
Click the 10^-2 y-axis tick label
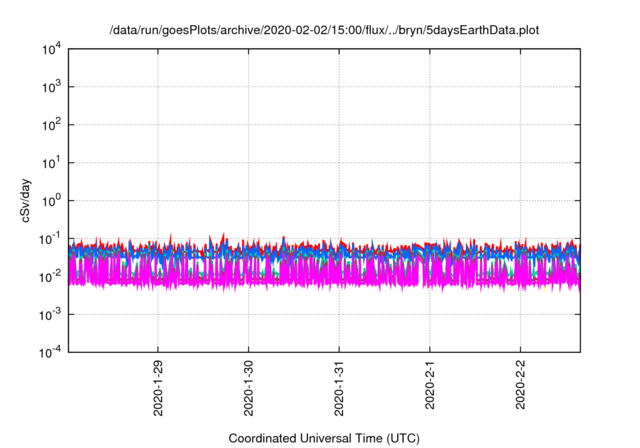[x=51, y=277]
